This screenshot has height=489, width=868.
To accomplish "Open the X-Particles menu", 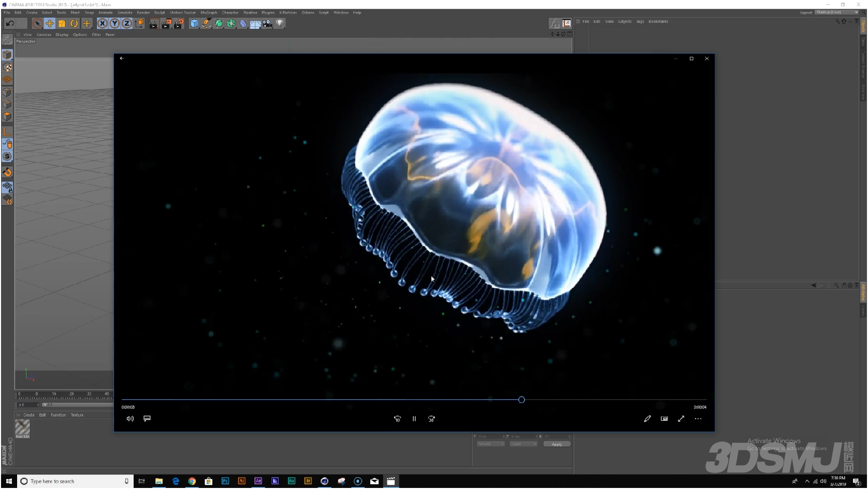I will pyautogui.click(x=288, y=12).
